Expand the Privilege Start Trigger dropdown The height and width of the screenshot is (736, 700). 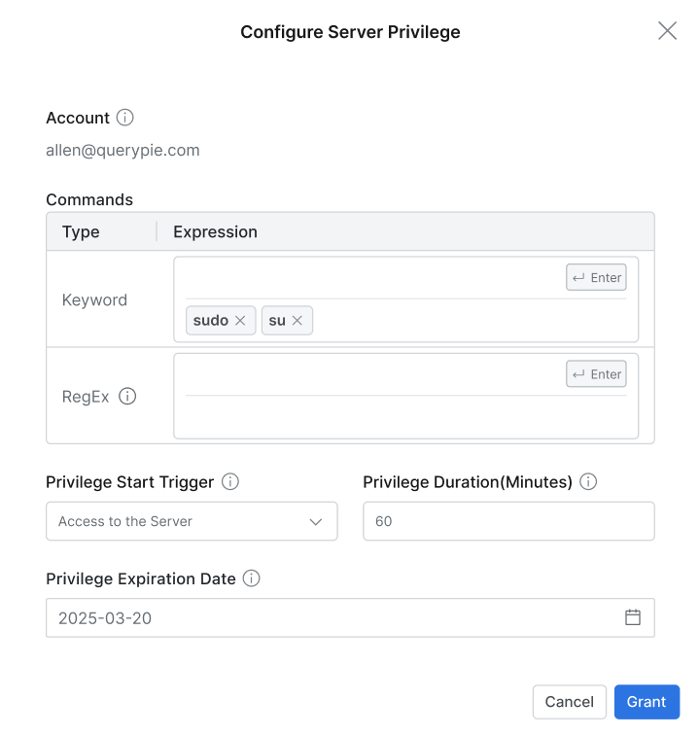point(191,521)
